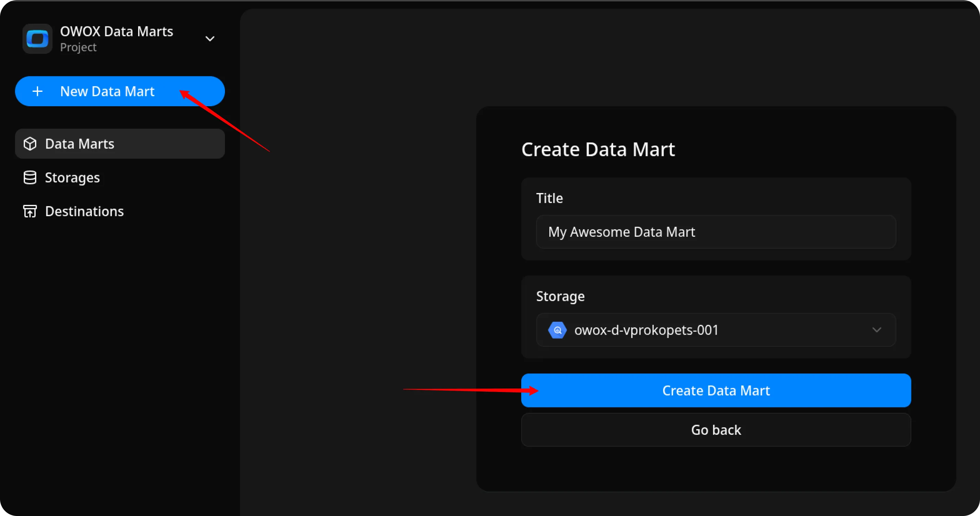Focus the Title input field

715,232
